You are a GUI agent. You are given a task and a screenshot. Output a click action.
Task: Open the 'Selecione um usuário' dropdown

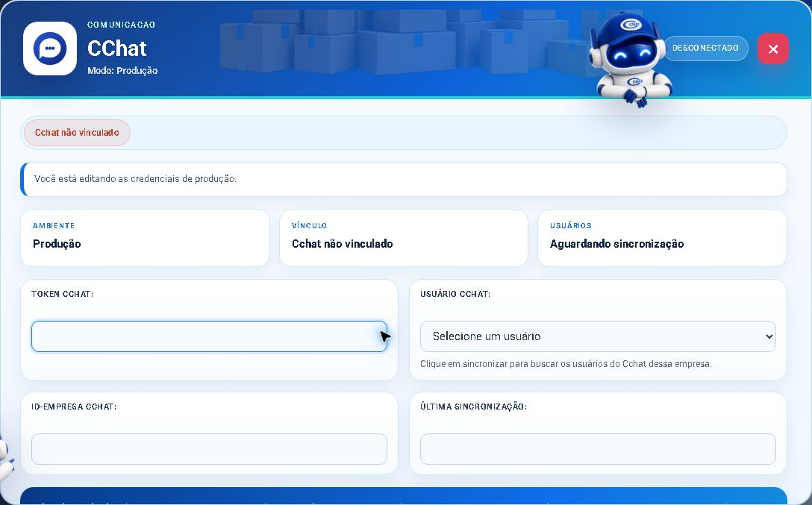(x=598, y=336)
